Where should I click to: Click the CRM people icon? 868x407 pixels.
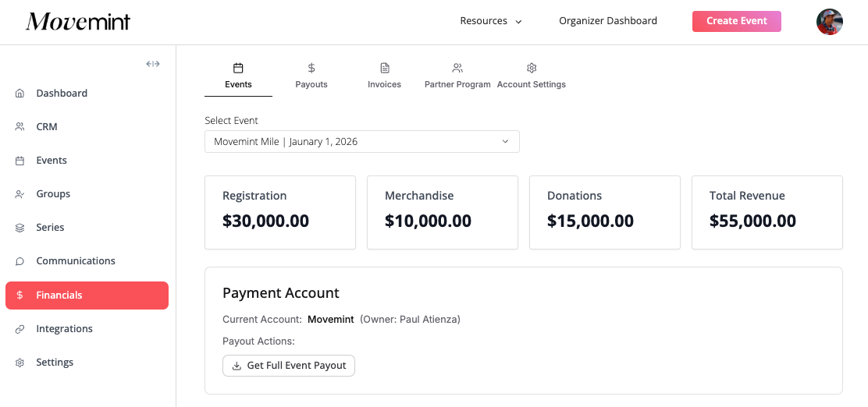(20, 127)
